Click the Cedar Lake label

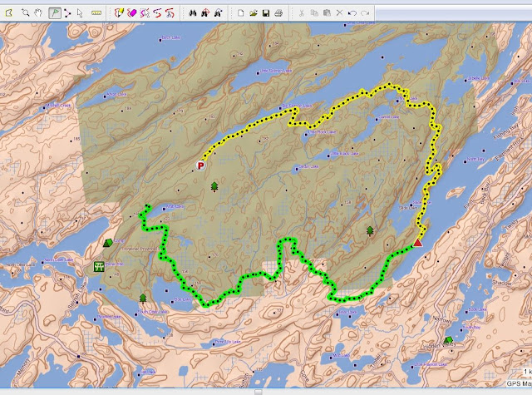308,166
